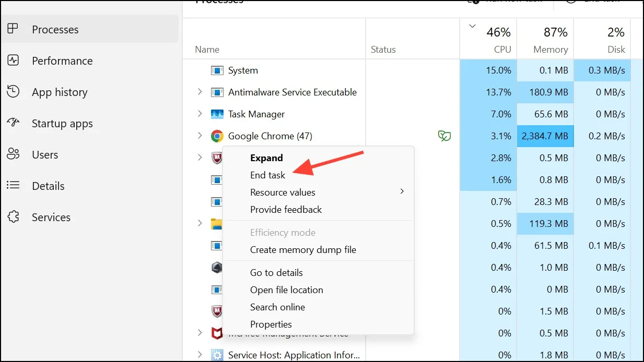The height and width of the screenshot is (362, 644).
Task: Expand the McAfee Management Service row chevron
Action: point(200,333)
